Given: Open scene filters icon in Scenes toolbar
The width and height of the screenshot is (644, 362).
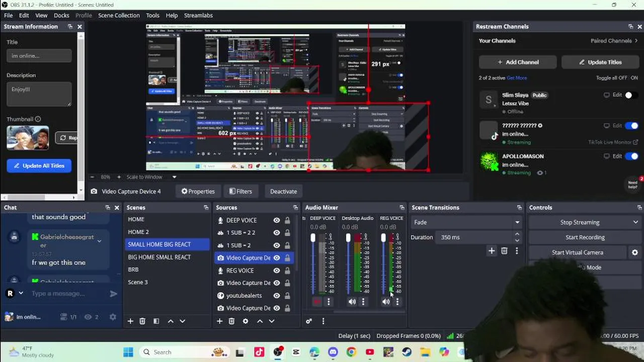Looking at the screenshot, I should pos(156,321).
